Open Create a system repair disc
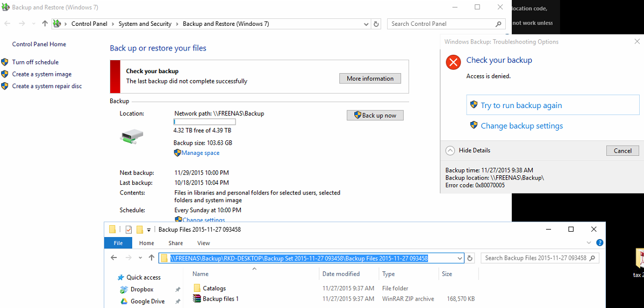Viewport: 644px width, 308px height. (x=47, y=86)
